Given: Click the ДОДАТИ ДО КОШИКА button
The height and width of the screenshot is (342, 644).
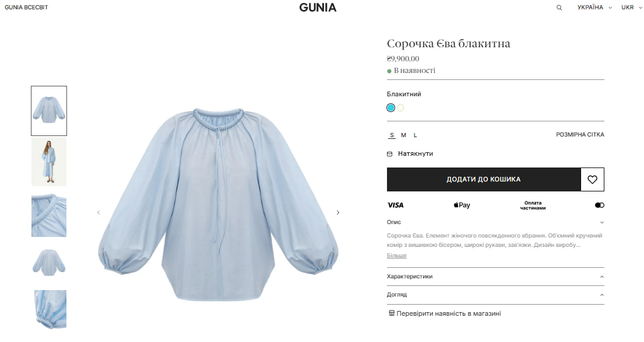Looking at the screenshot, I should click(x=484, y=179).
